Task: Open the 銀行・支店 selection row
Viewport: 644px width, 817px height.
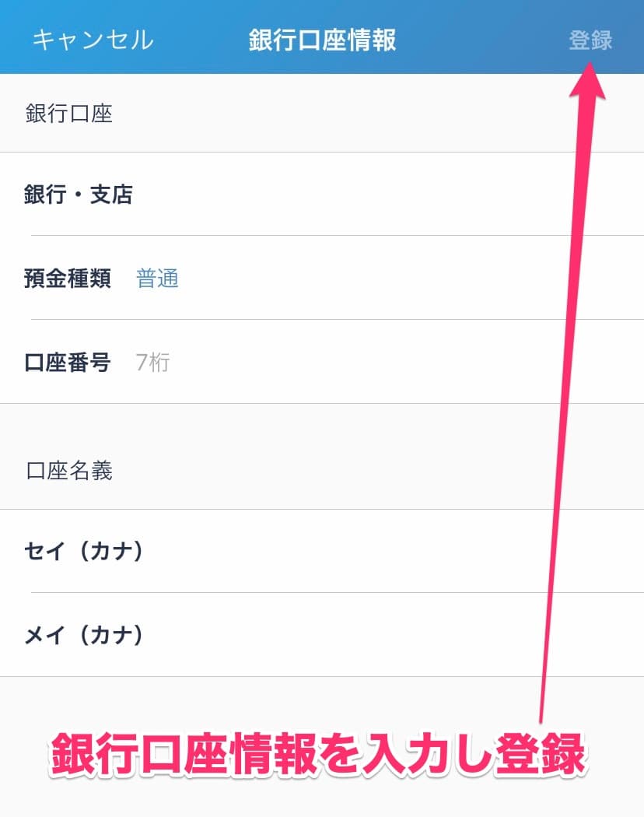Action: 322,194
